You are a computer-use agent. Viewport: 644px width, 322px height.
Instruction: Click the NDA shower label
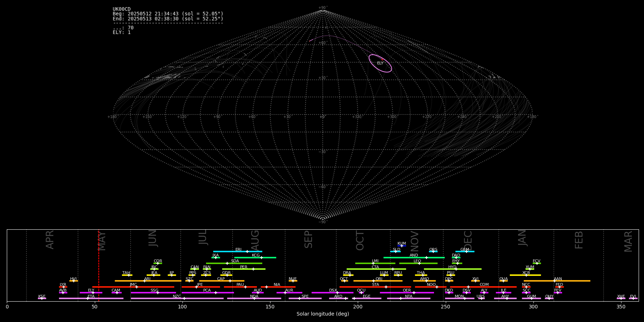click(x=254, y=297)
